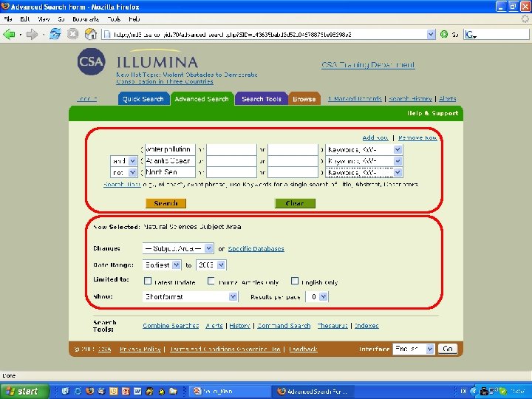This screenshot has width=532, height=399.
Task: Open the Command Search link
Action: 284,326
